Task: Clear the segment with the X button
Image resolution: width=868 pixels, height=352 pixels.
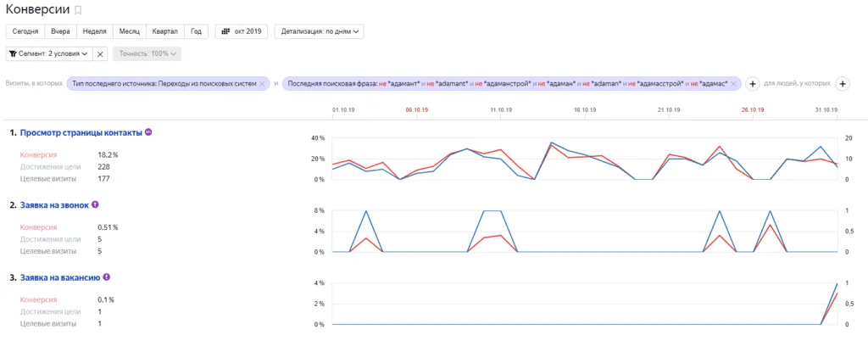Action: 100,53
